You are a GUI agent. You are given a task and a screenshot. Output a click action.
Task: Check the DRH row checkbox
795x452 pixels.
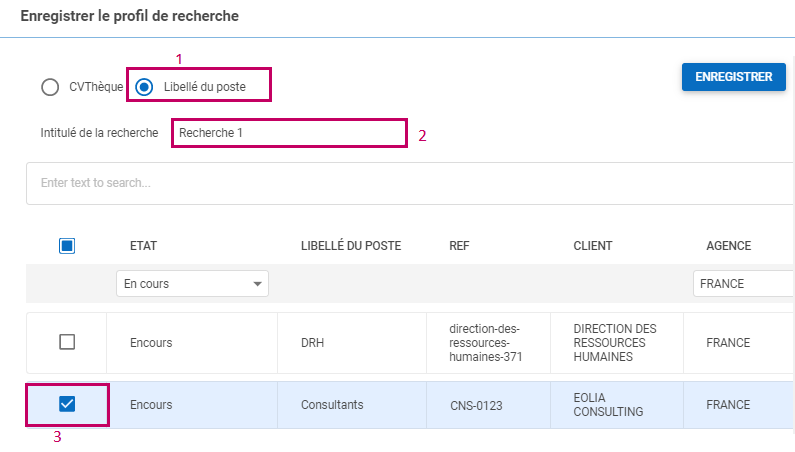67,342
